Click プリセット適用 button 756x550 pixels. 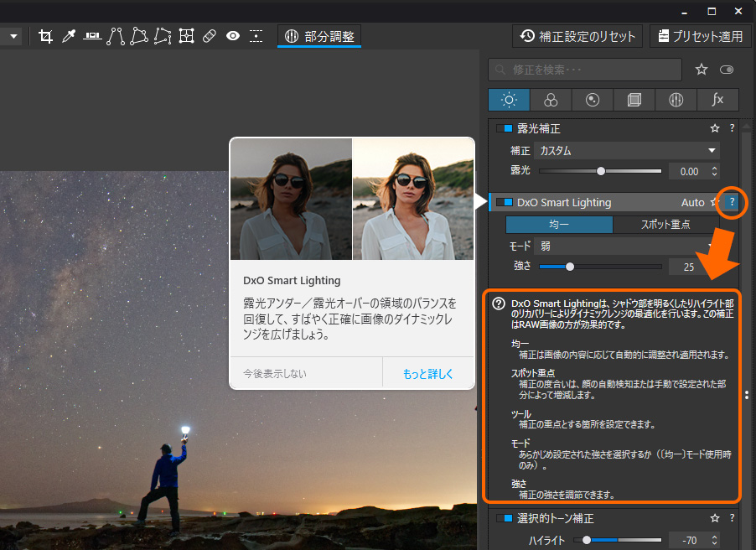(x=701, y=36)
